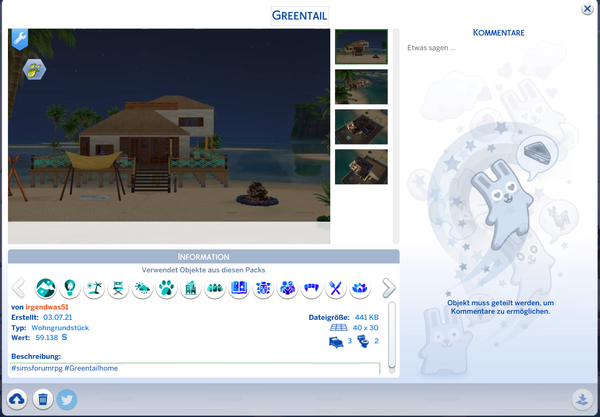
Task: Click the wrench build mode icon
Action: click(x=20, y=39)
